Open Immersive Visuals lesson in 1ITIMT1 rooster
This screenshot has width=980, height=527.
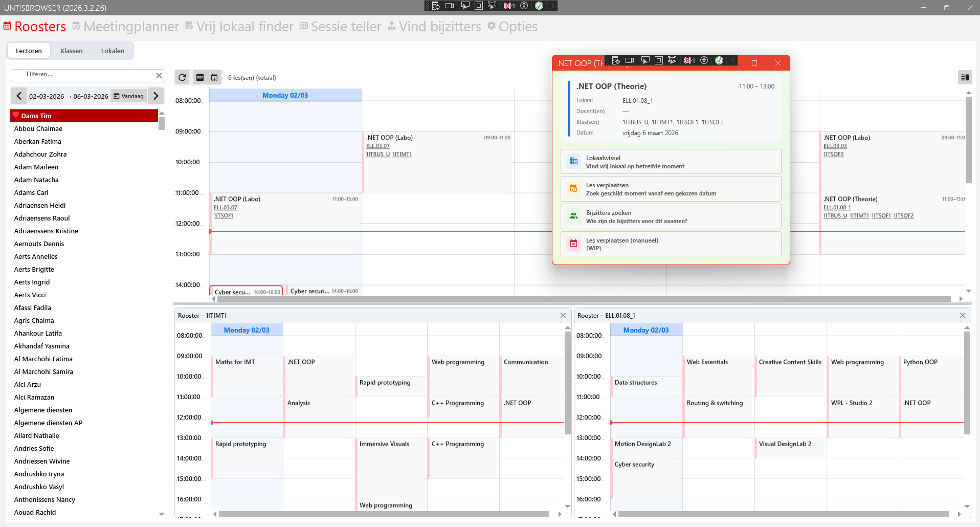[x=391, y=468]
